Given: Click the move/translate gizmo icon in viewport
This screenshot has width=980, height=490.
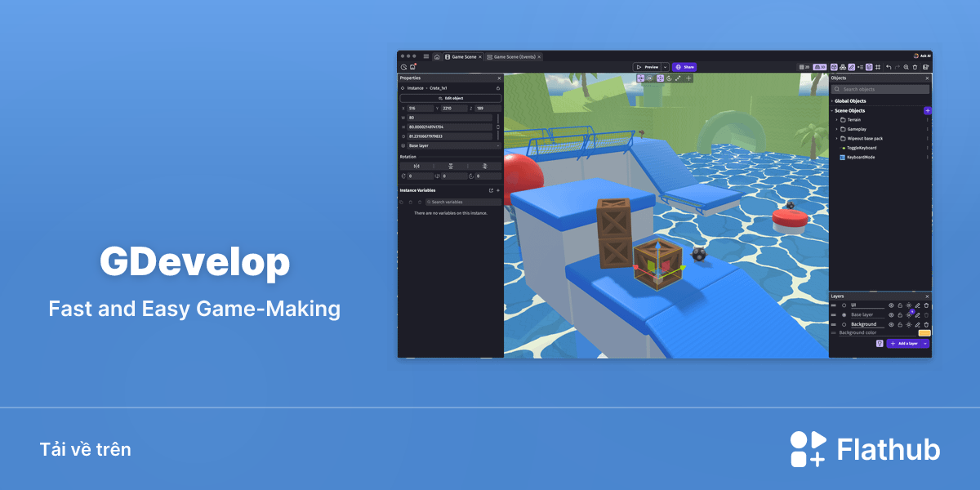Looking at the screenshot, I should (x=660, y=78).
